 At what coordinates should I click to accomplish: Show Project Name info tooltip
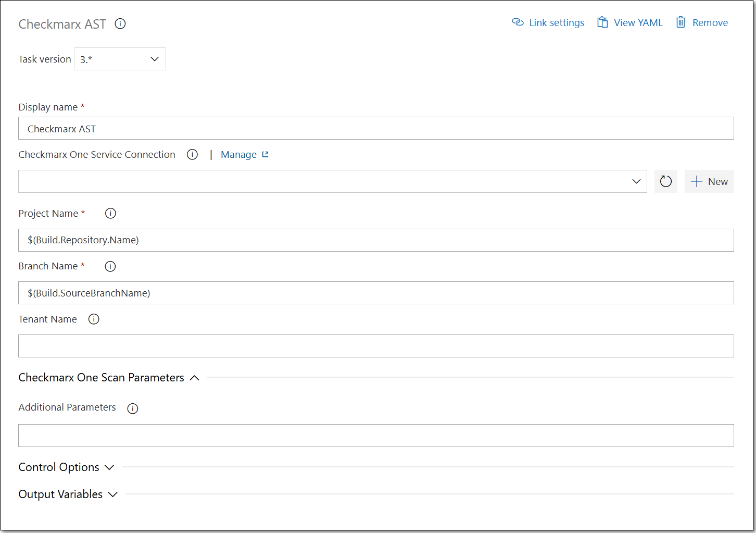click(110, 213)
